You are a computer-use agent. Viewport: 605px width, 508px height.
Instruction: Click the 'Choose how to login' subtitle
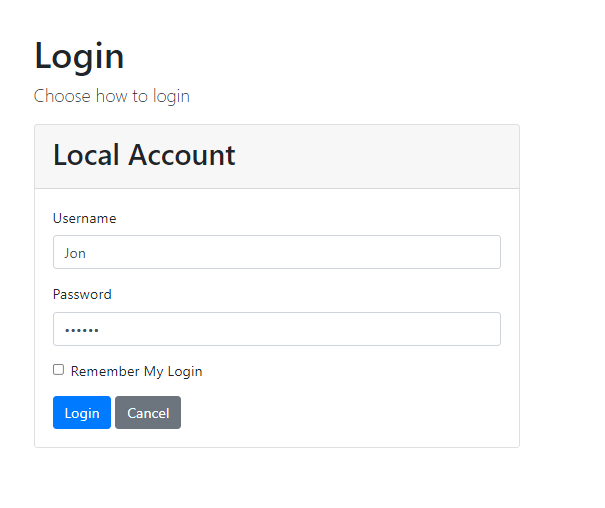tap(111, 96)
